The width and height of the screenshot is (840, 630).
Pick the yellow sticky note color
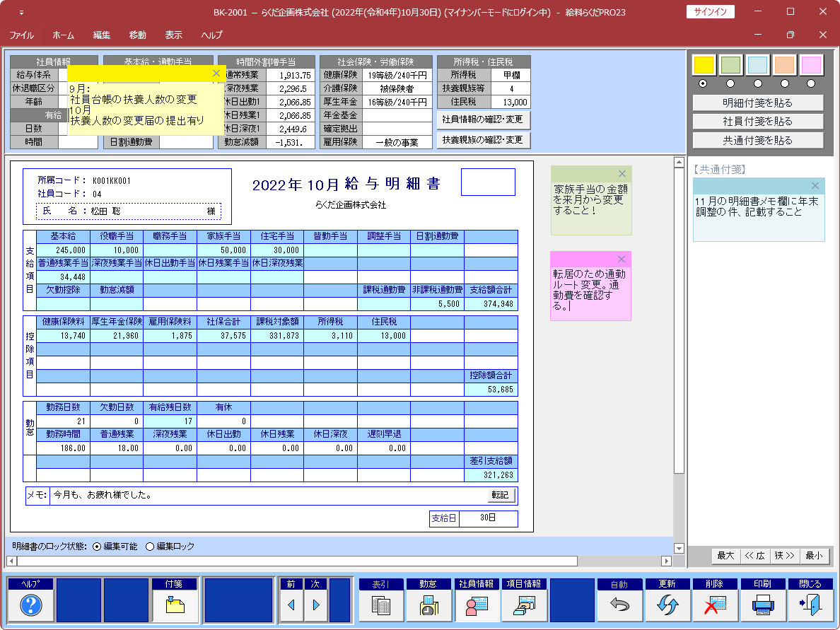pyautogui.click(x=704, y=65)
